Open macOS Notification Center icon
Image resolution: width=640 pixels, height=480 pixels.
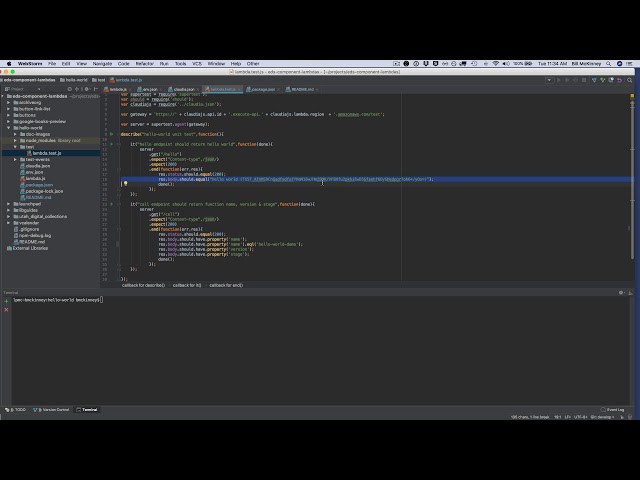629,64
